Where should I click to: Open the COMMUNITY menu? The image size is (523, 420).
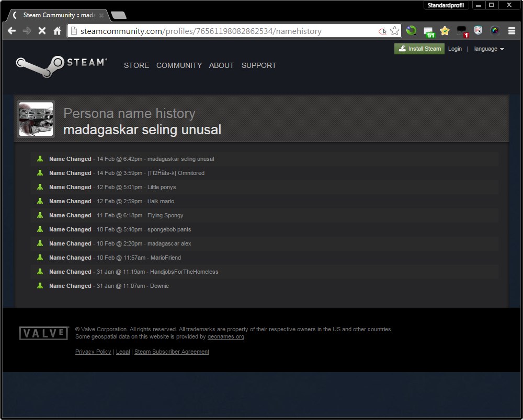click(179, 65)
